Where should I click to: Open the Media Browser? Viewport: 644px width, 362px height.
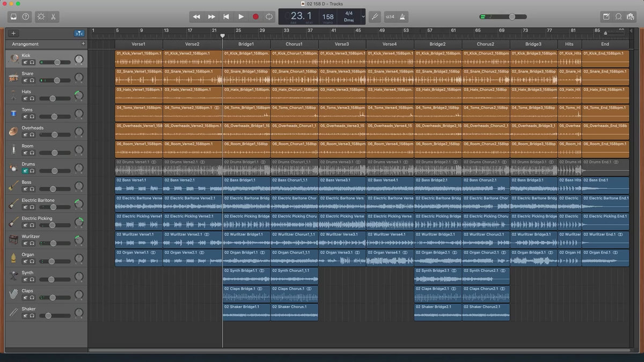click(631, 17)
